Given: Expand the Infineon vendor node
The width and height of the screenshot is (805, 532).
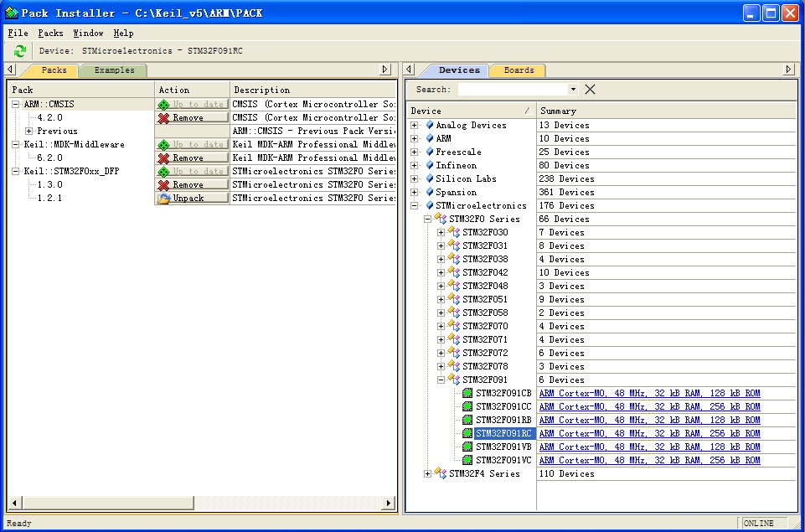Looking at the screenshot, I should tap(415, 165).
